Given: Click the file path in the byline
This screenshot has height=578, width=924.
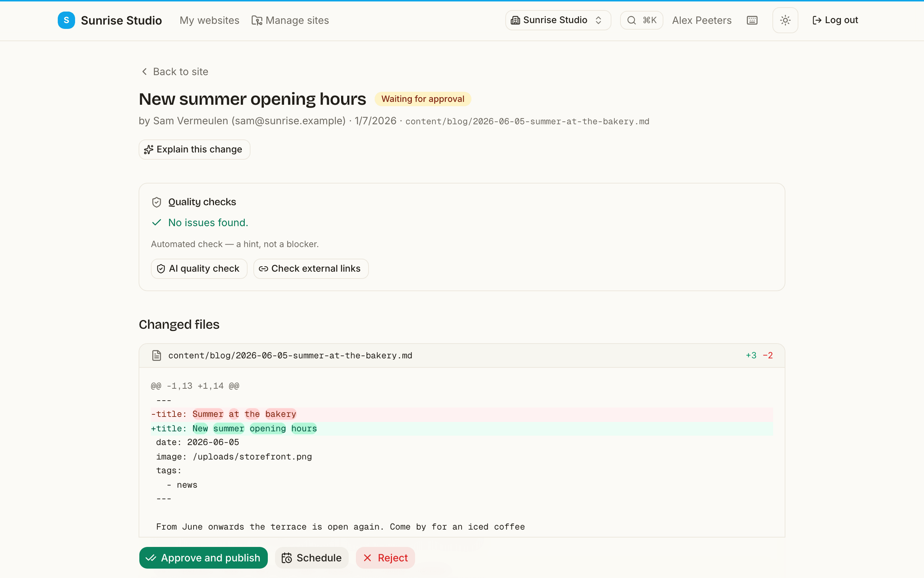Looking at the screenshot, I should pos(527,122).
